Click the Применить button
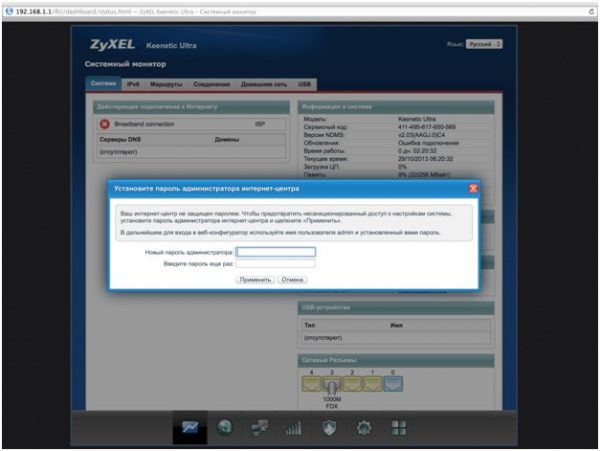Viewport: 600px width, 451px height. 255,280
